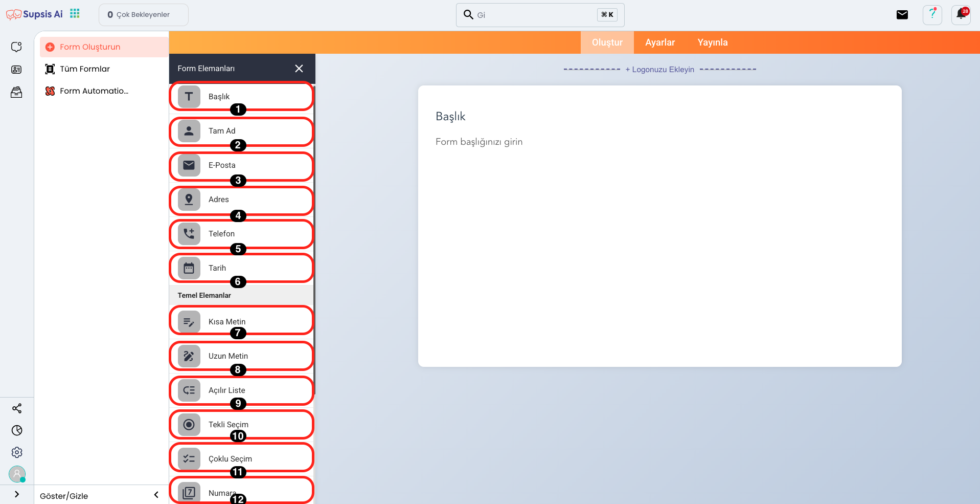Open Tüm Formlar menu item
The height and width of the screenshot is (504, 980).
104,69
